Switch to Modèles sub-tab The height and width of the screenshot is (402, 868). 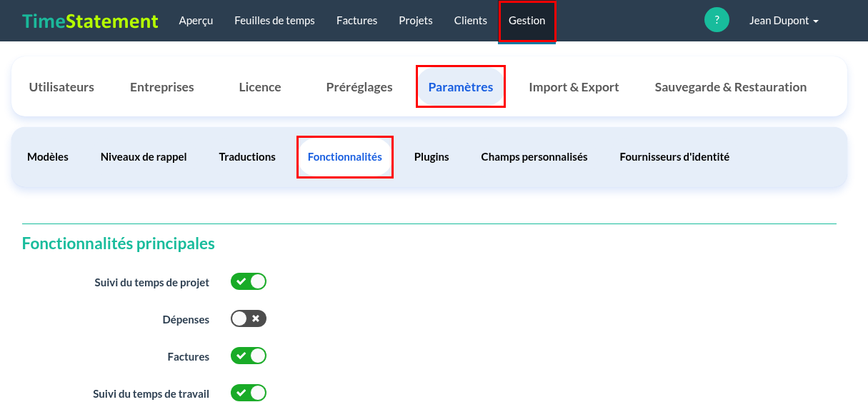click(x=48, y=157)
